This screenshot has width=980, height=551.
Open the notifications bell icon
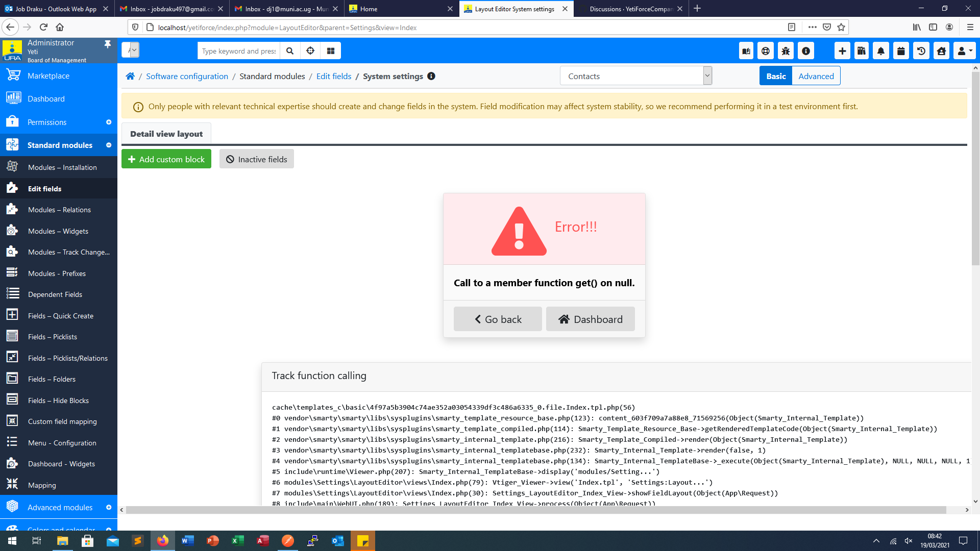(881, 51)
